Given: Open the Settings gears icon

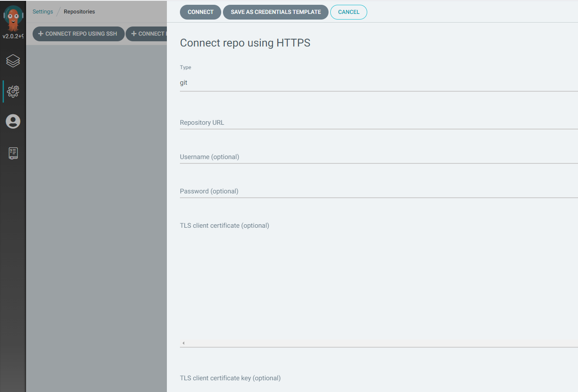Looking at the screenshot, I should tap(13, 91).
